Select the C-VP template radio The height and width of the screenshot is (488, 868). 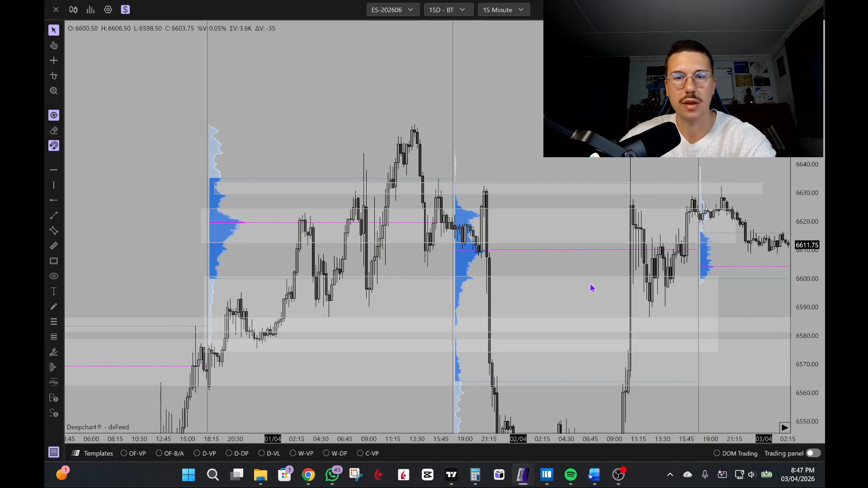point(360,453)
